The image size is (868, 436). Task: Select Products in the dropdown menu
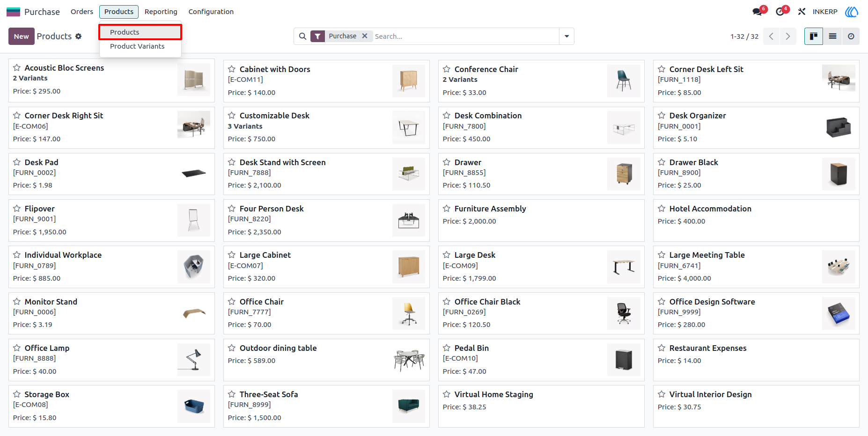point(140,32)
